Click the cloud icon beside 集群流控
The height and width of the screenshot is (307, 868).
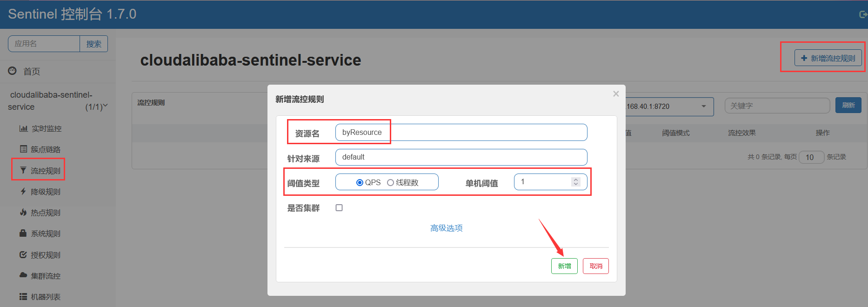tap(23, 275)
